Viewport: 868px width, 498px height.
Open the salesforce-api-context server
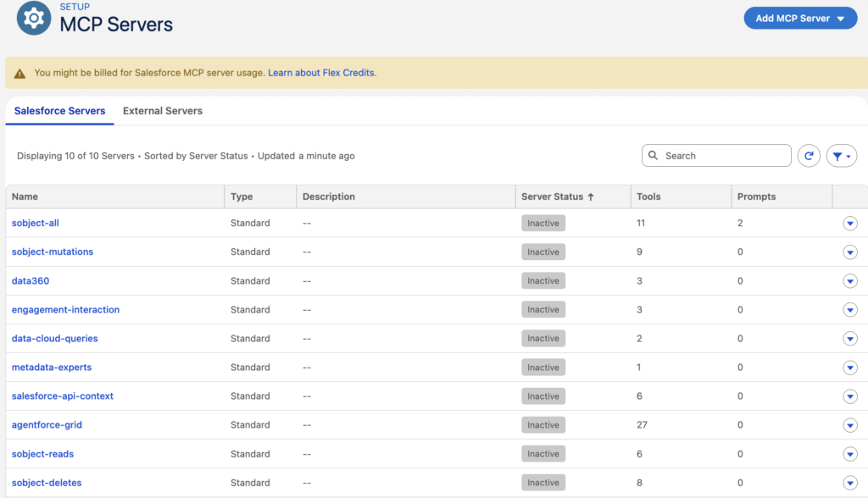63,396
